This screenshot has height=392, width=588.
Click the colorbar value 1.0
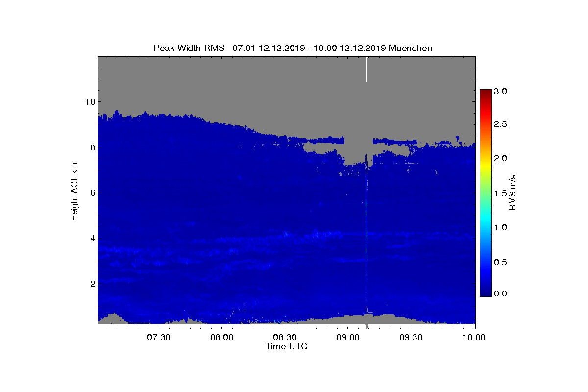[x=501, y=227]
